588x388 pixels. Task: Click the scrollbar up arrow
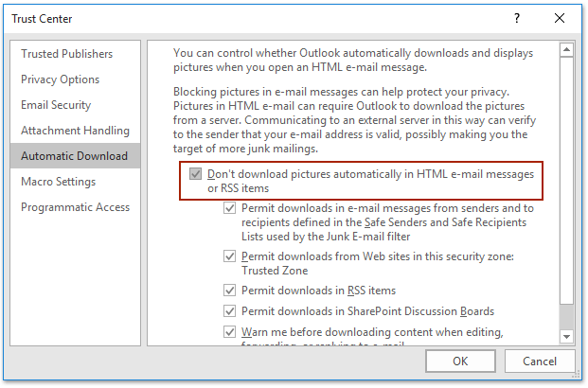pyautogui.click(x=566, y=49)
